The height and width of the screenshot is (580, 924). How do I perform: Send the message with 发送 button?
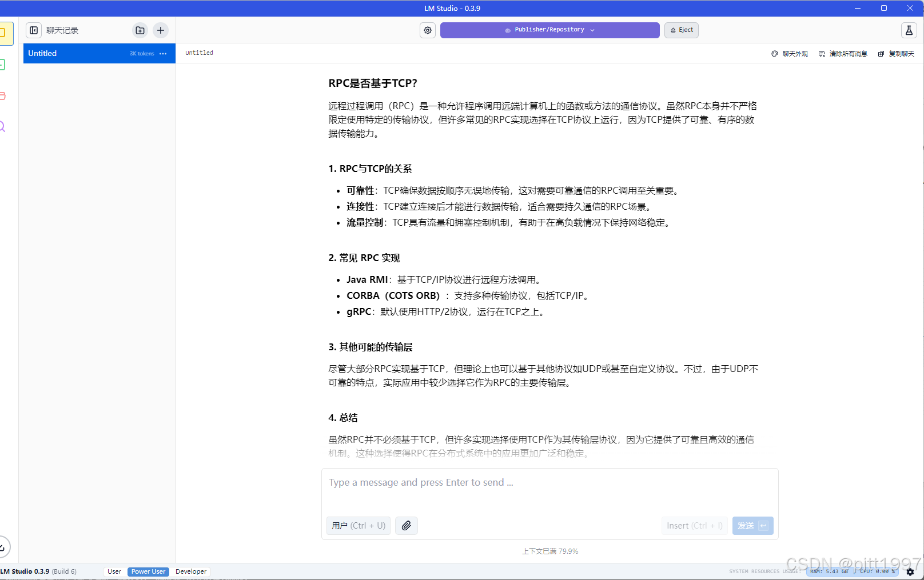(752, 526)
